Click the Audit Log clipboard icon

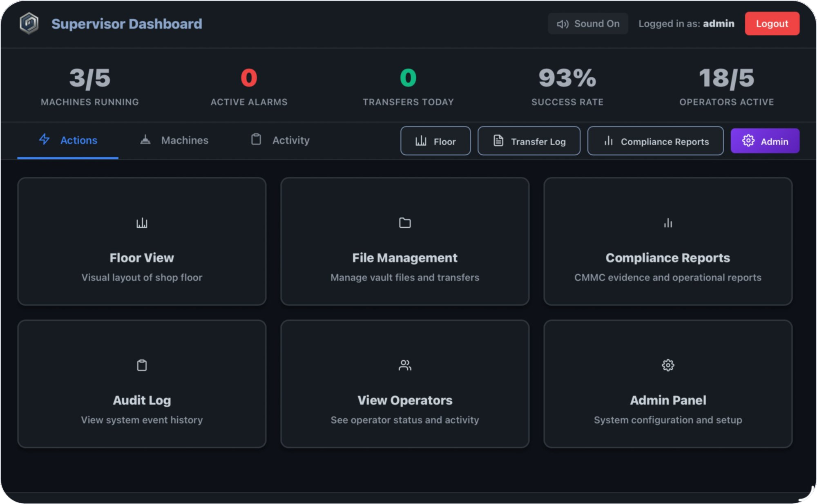point(142,365)
